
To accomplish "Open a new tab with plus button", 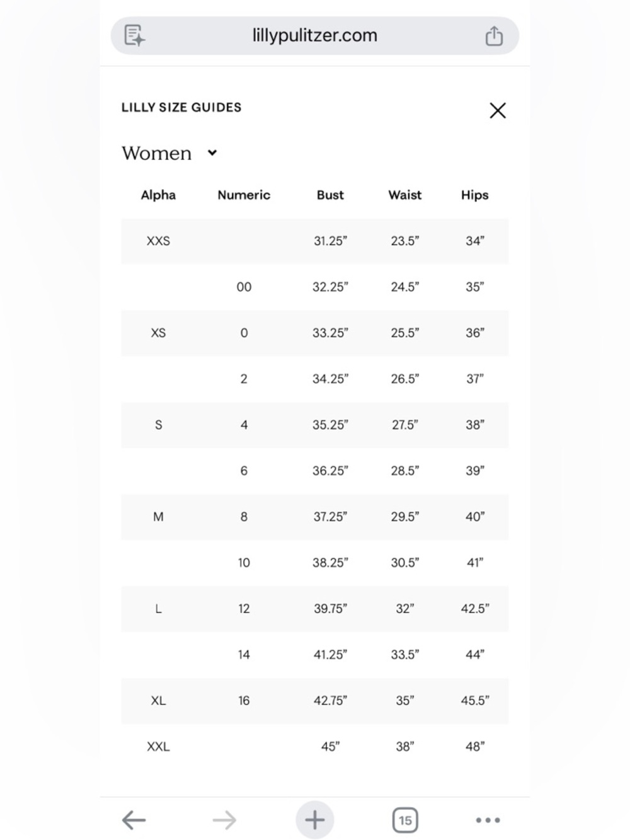I will 314,820.
